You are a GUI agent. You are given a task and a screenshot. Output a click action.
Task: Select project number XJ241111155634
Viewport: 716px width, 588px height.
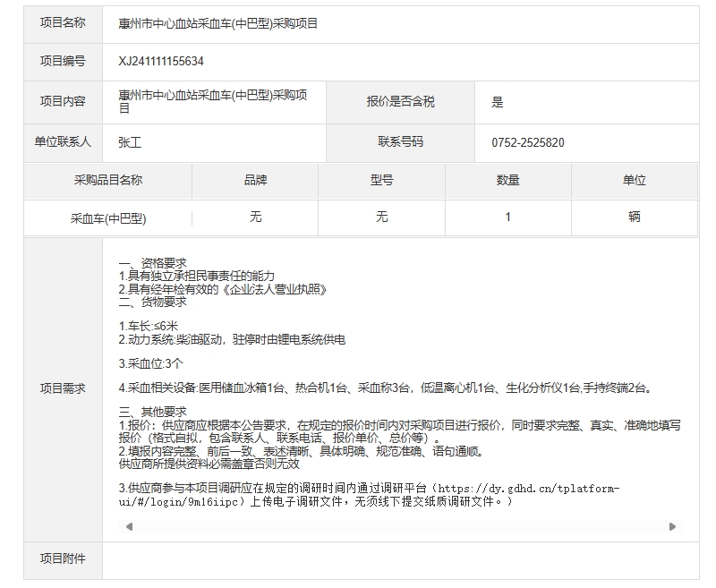(161, 61)
